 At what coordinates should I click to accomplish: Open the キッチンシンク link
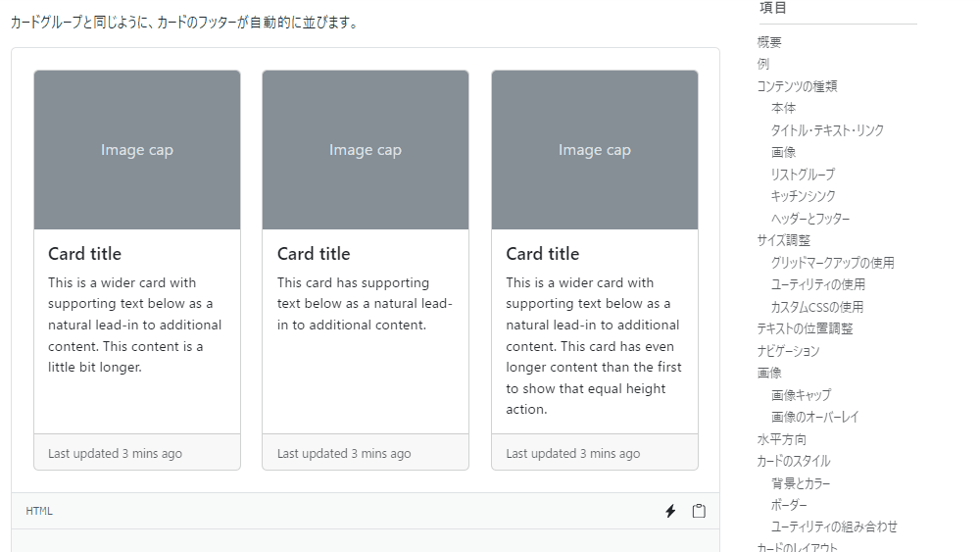803,196
